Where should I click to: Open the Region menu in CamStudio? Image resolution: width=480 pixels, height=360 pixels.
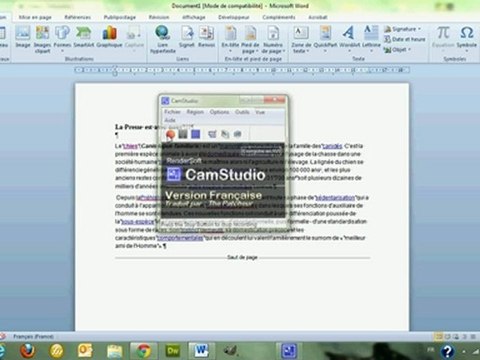pyautogui.click(x=195, y=112)
